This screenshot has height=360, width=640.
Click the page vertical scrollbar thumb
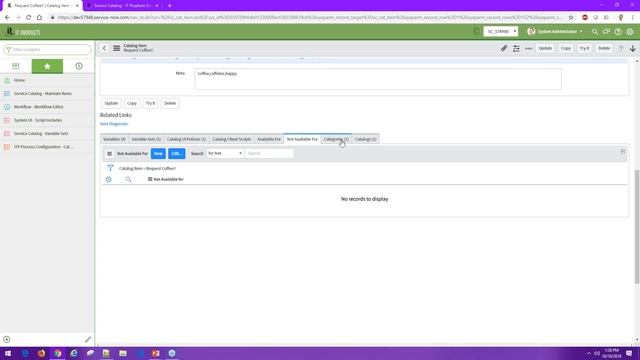[x=637, y=227]
